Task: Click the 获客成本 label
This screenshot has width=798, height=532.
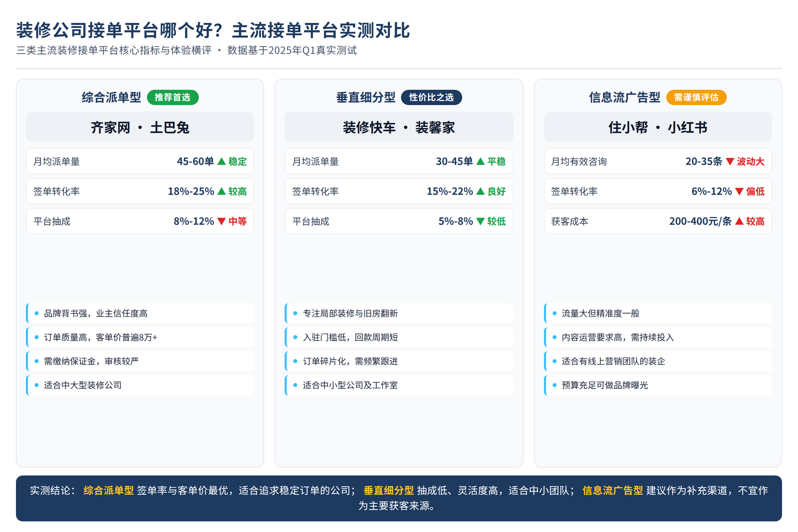Action: pyautogui.click(x=569, y=221)
